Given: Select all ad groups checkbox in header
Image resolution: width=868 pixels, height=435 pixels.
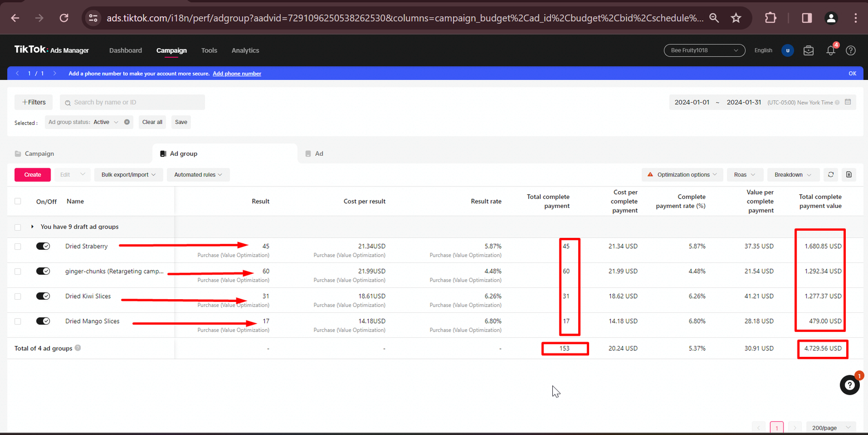Looking at the screenshot, I should [x=18, y=201].
